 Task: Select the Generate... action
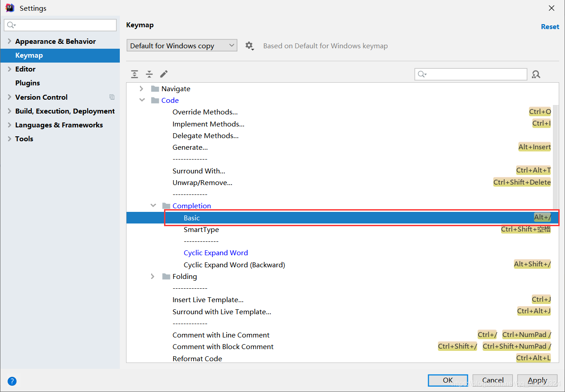coord(190,147)
